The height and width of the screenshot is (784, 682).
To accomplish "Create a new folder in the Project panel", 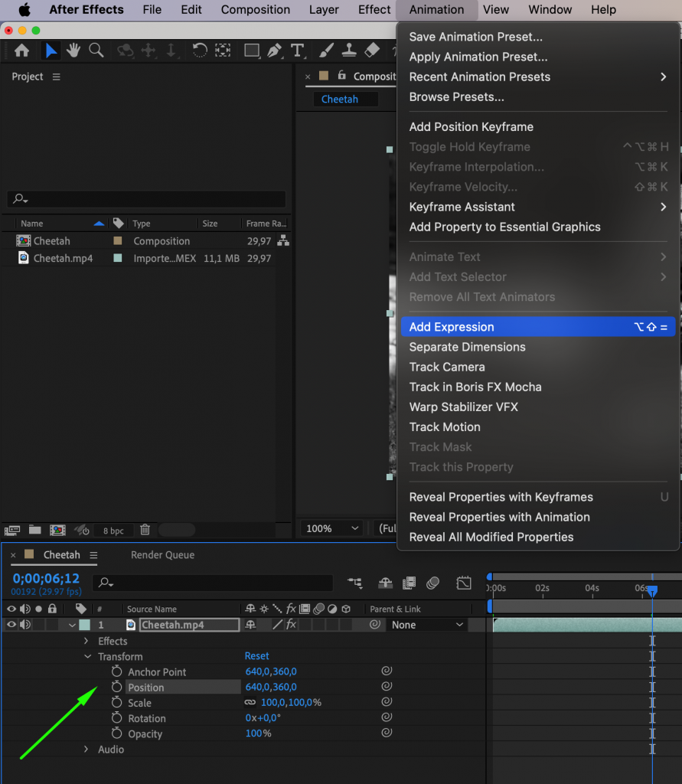I will tap(34, 530).
